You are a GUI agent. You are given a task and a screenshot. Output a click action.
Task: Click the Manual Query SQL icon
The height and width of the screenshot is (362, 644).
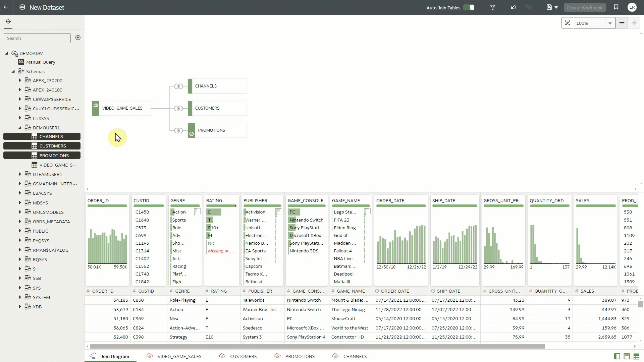pyautogui.click(x=20, y=62)
